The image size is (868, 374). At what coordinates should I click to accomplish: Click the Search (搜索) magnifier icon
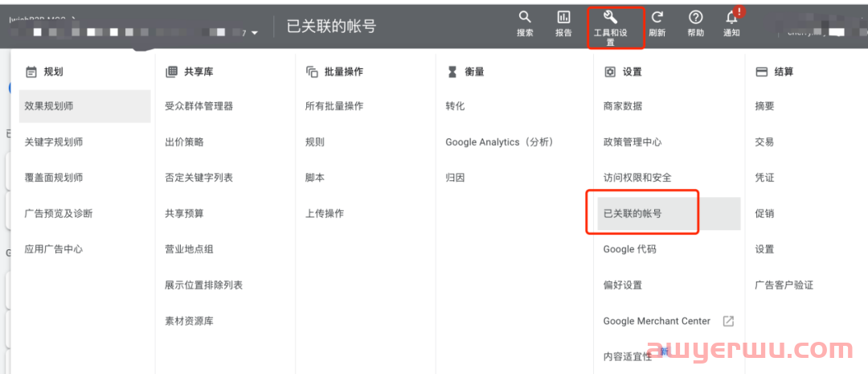click(x=525, y=18)
